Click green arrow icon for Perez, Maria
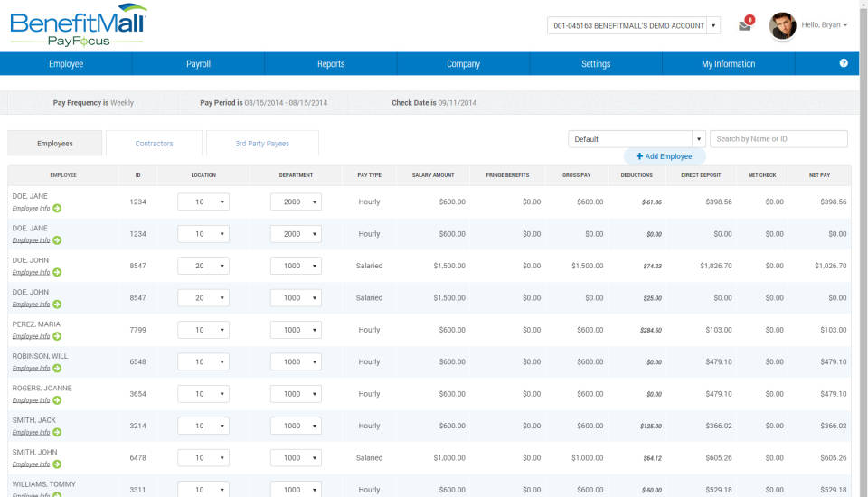Image resolution: width=868 pixels, height=497 pixels. pyautogui.click(x=57, y=336)
